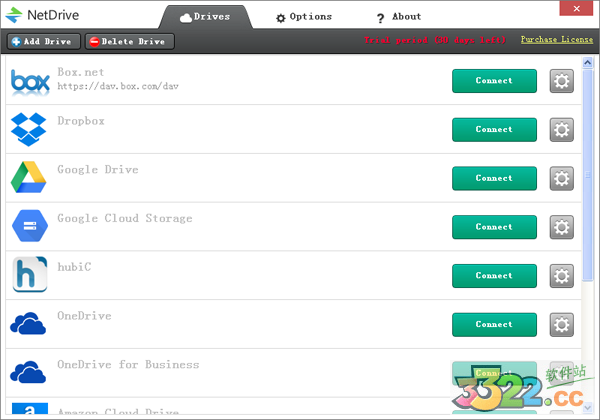Connect the Dropbox drive
The height and width of the screenshot is (420, 600).
(x=494, y=130)
